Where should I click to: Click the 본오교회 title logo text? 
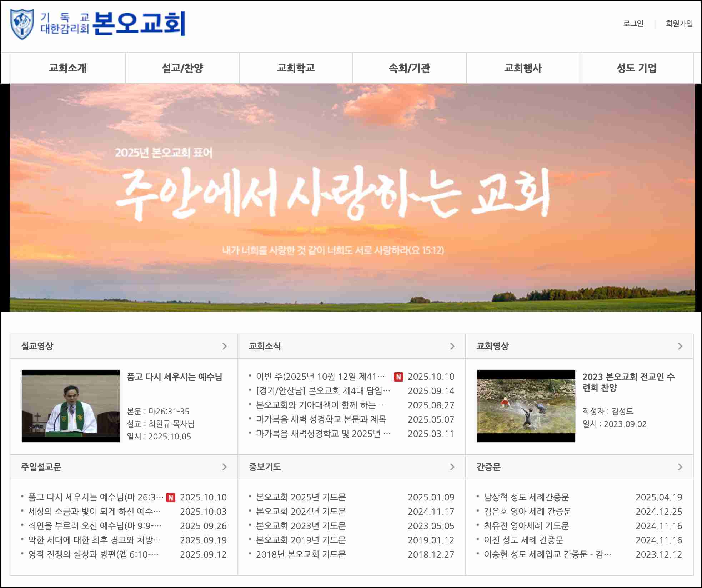139,24
